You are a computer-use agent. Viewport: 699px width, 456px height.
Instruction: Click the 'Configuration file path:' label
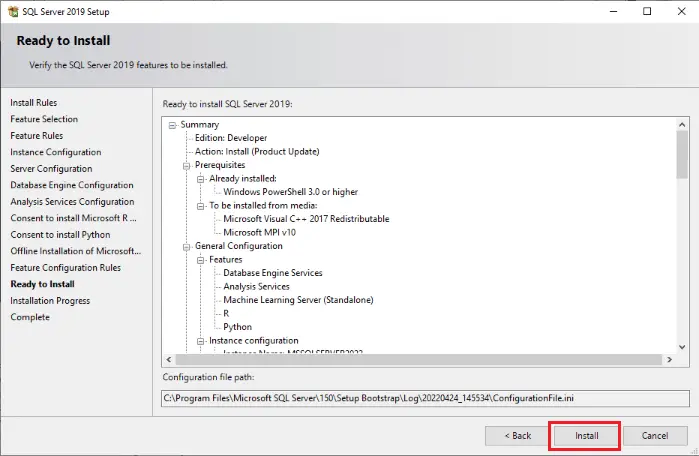pyautogui.click(x=208, y=377)
